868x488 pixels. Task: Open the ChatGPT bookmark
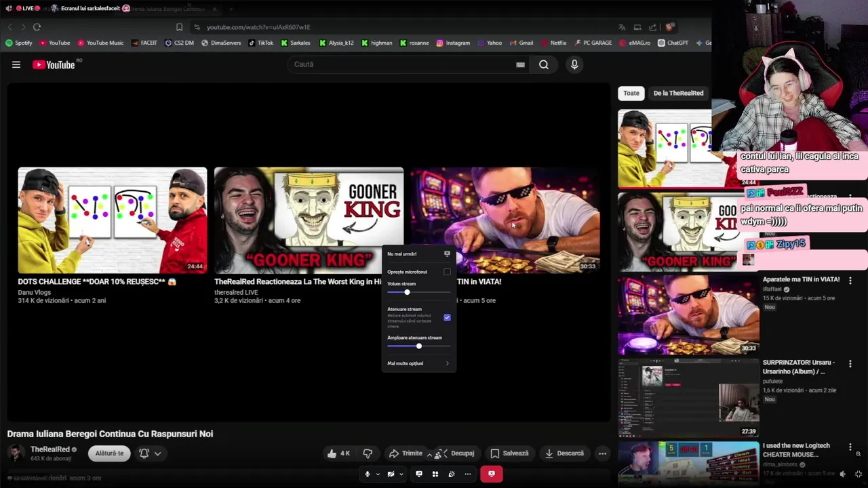coord(673,43)
